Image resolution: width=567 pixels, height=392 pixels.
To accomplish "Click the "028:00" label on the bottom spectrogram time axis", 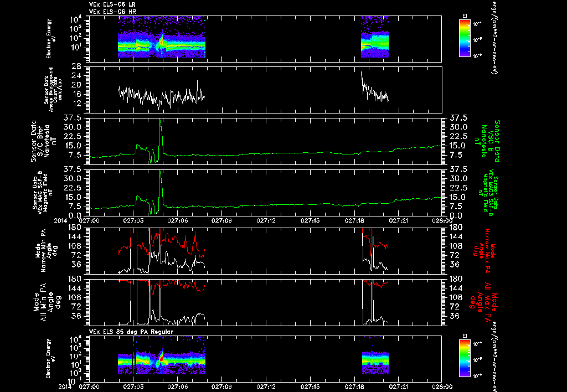I will click(x=442, y=386).
